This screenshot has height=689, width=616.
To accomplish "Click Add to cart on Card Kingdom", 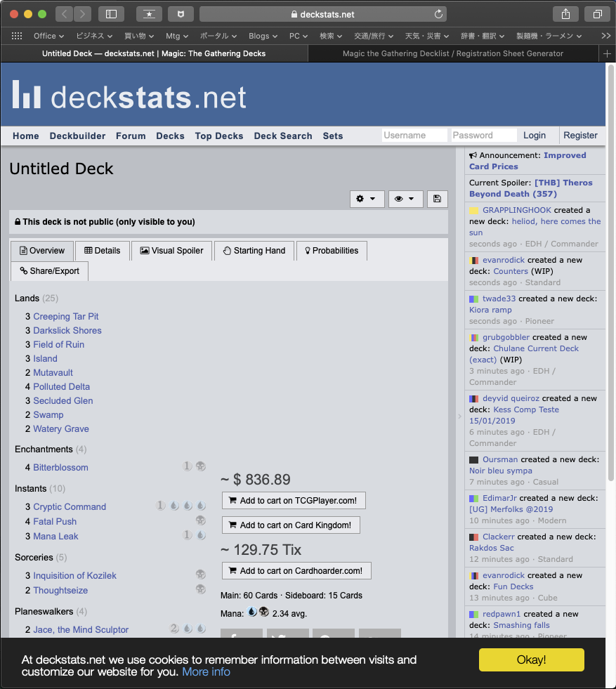I will (x=291, y=525).
